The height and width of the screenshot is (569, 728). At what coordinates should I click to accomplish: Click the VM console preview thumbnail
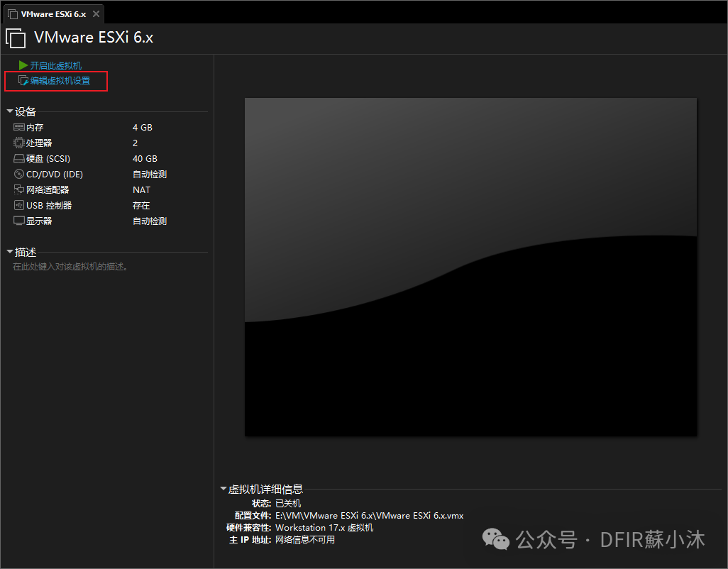tap(470, 267)
